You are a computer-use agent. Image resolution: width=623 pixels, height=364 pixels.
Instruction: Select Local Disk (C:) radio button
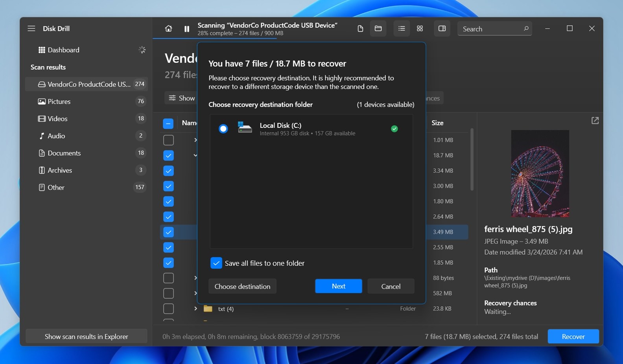pyautogui.click(x=223, y=129)
